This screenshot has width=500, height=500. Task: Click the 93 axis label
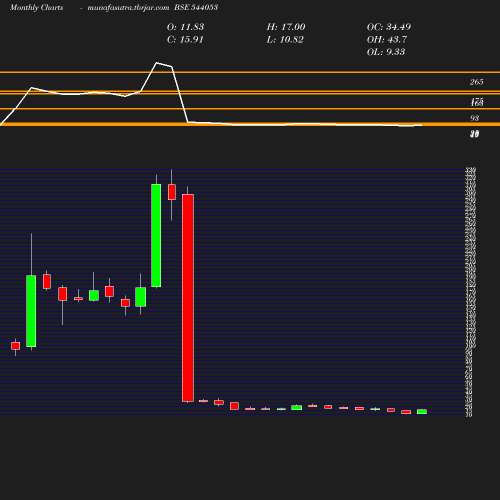(x=474, y=118)
